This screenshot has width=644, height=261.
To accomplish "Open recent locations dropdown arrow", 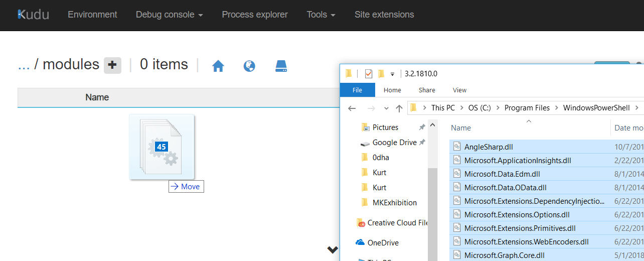I will pos(386,108).
